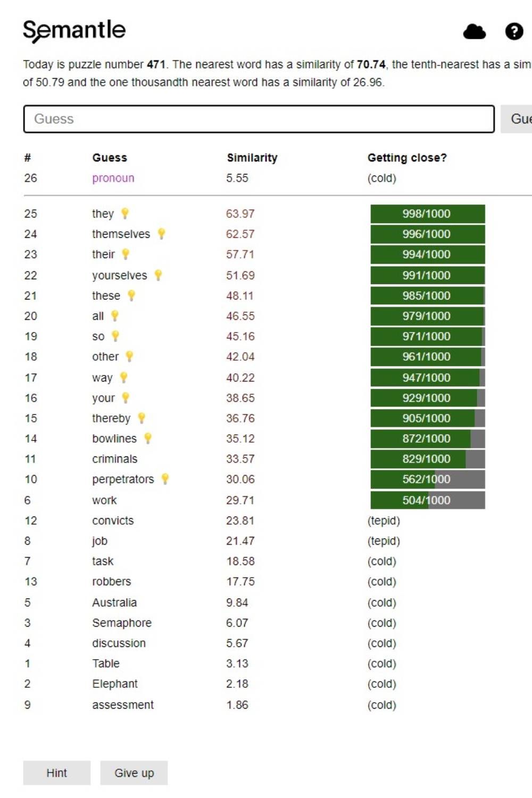The image size is (532, 798).
Task: Open the question mark help icon
Action: pos(514,32)
